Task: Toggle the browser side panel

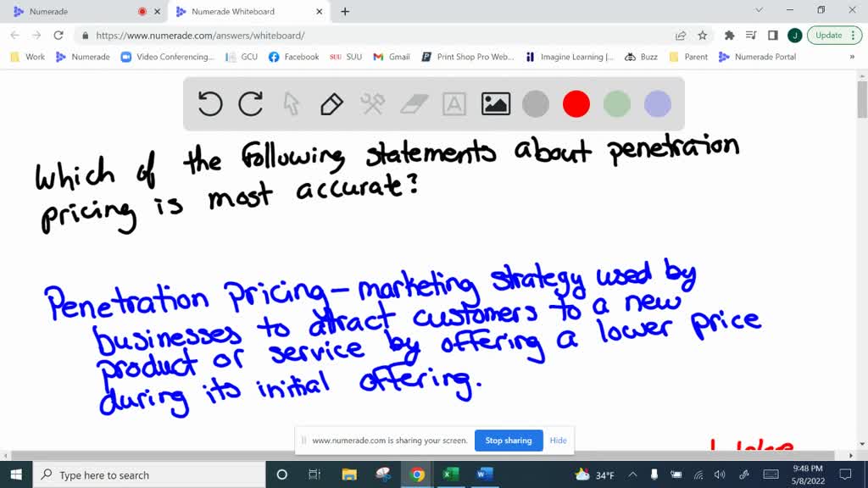Action: (x=773, y=36)
